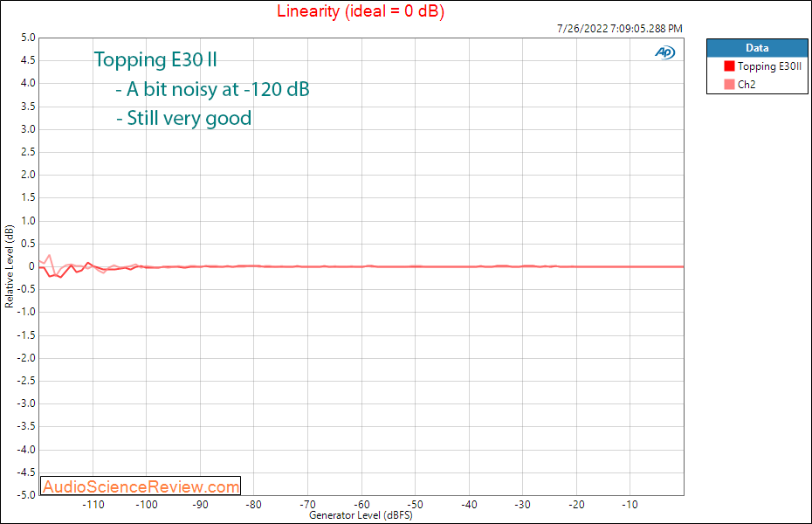
Task: Click the -90 x-axis tick label
Action: click(200, 504)
